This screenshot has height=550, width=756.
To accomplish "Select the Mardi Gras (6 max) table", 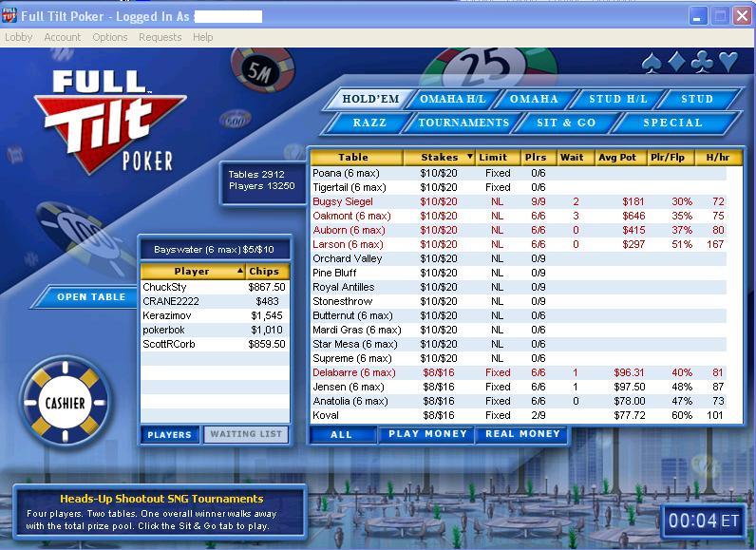I will (519, 330).
